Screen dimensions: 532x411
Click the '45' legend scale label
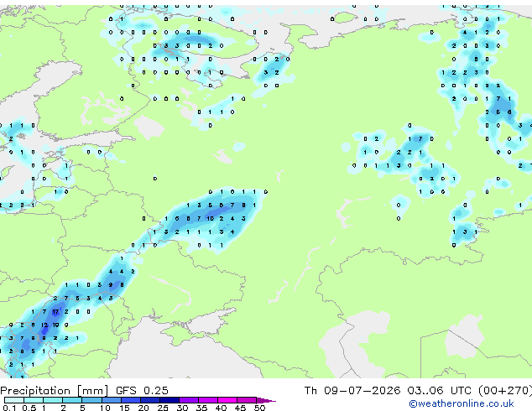point(240,408)
